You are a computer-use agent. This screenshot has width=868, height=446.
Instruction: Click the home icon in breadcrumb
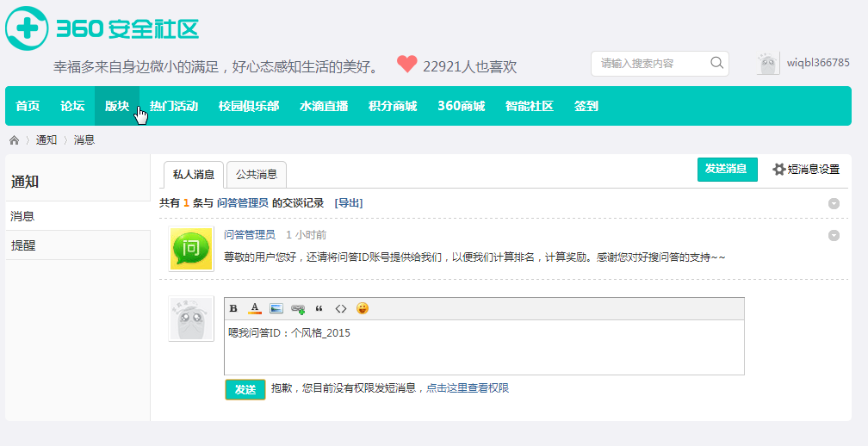(15, 139)
